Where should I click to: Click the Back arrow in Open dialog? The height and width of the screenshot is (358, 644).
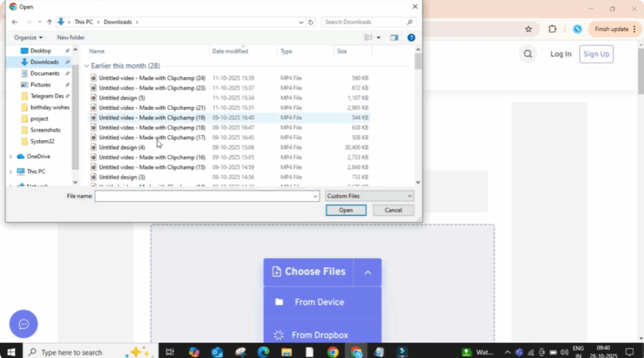click(x=14, y=22)
